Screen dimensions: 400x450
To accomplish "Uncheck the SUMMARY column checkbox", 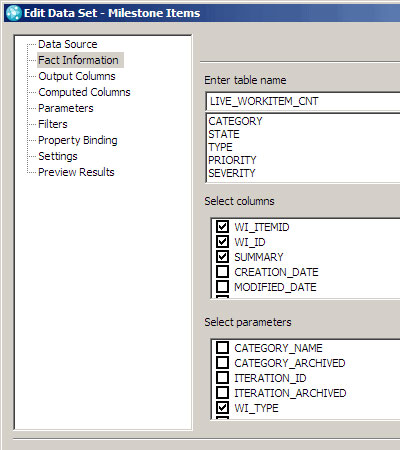I will click(x=222, y=256).
